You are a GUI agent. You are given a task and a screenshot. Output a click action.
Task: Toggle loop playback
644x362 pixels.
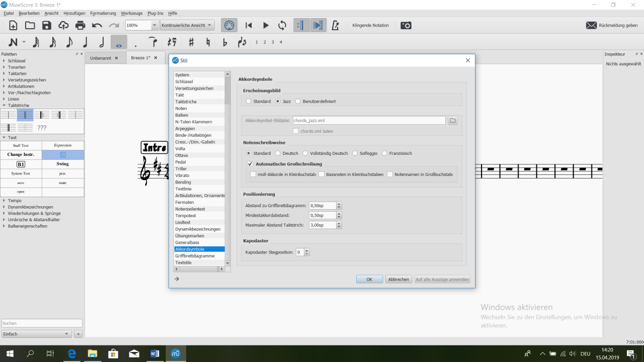282,25
